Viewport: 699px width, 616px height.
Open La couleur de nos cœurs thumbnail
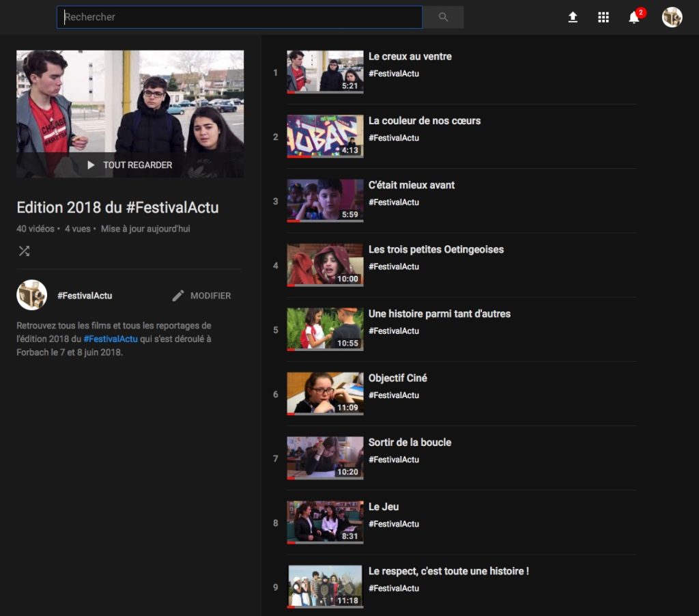tap(325, 136)
